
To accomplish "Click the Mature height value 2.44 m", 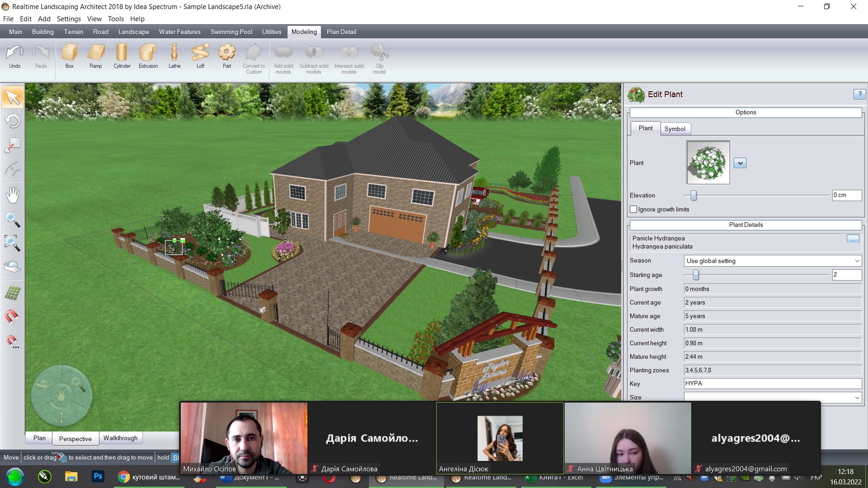I will (x=773, y=357).
